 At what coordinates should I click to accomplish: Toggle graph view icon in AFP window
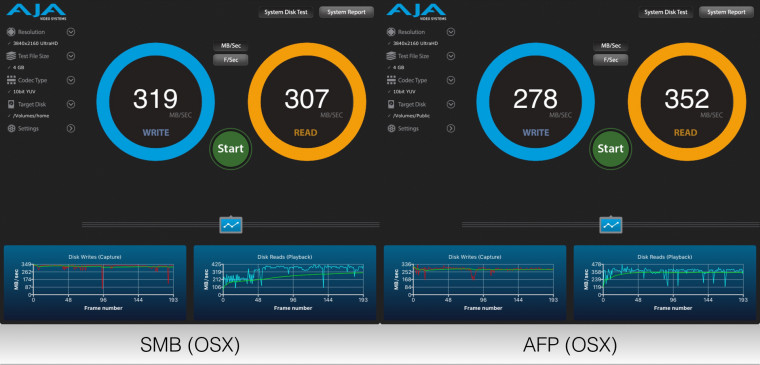611,224
